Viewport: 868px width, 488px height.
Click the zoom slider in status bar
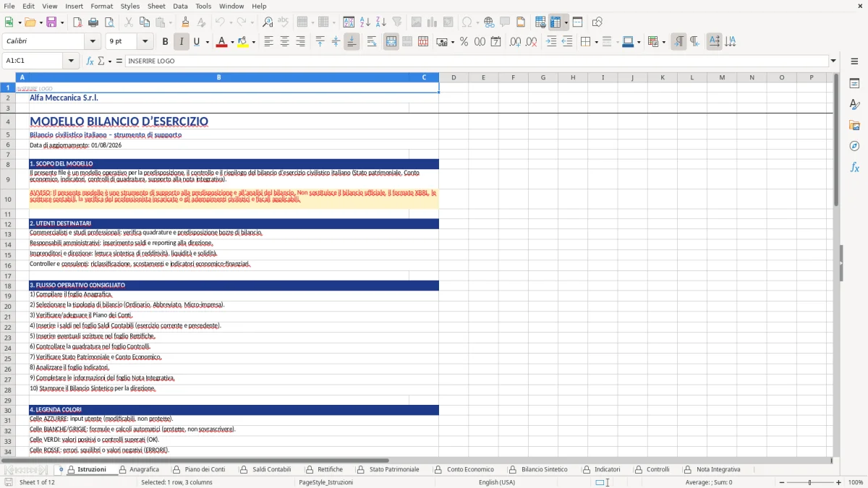tap(809, 482)
